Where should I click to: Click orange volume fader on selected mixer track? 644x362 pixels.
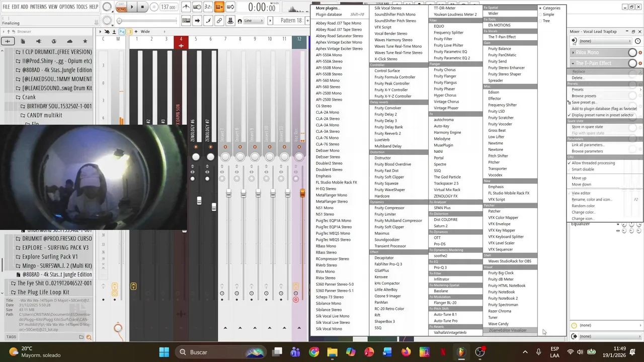coord(302,193)
